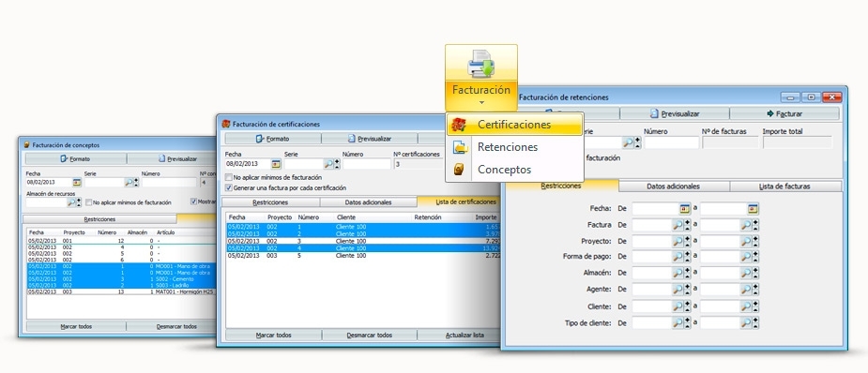Search Proyecto 'De' with magnifier icon
The width and height of the screenshot is (868, 373).
coord(678,241)
